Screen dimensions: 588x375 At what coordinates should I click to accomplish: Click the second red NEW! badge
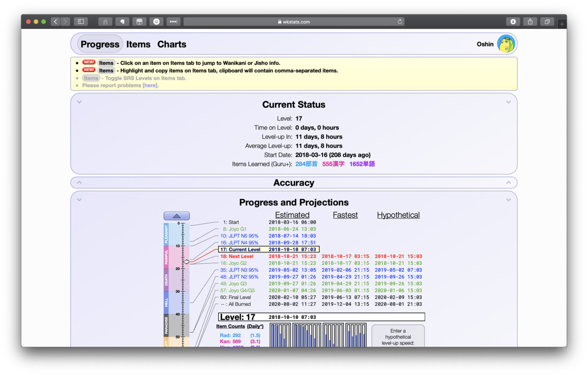pos(89,70)
